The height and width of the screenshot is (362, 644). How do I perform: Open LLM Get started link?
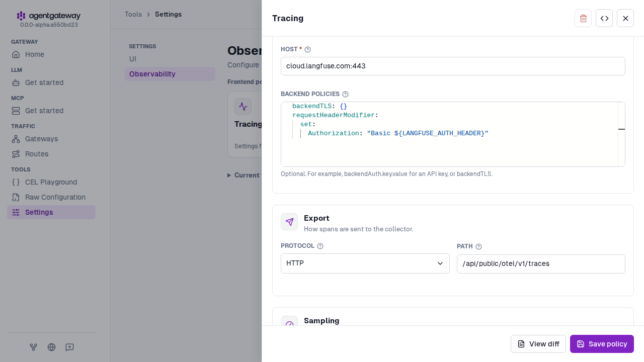click(x=51, y=82)
